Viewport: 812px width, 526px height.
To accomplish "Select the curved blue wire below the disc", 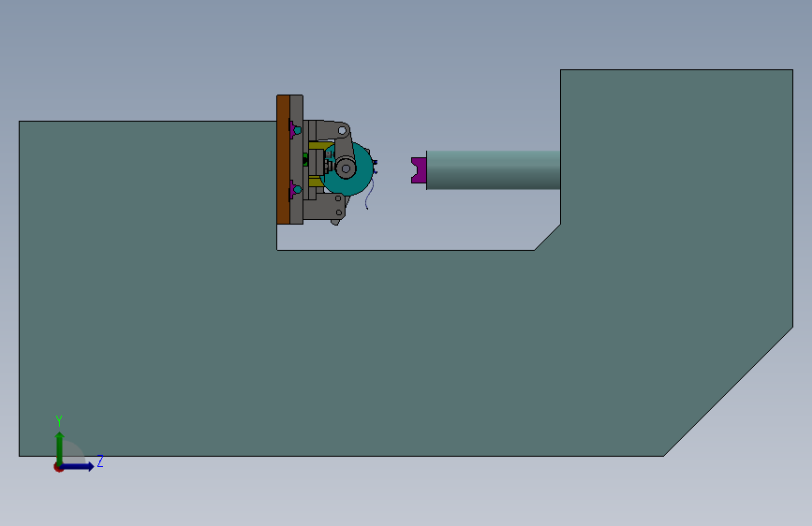I will point(370,195).
